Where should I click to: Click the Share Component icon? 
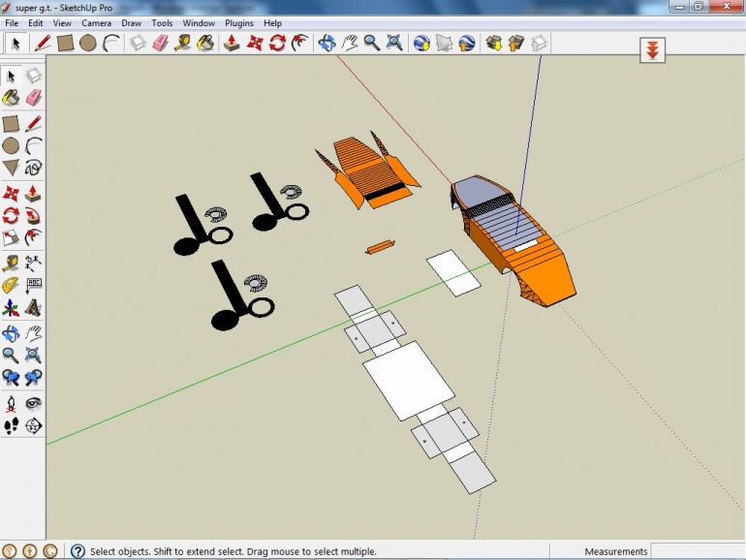click(x=539, y=44)
